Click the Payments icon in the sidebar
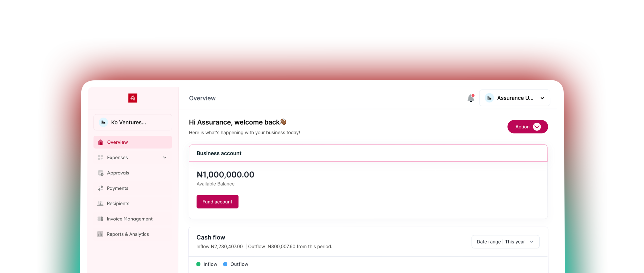This screenshot has width=644, height=273. point(101,188)
